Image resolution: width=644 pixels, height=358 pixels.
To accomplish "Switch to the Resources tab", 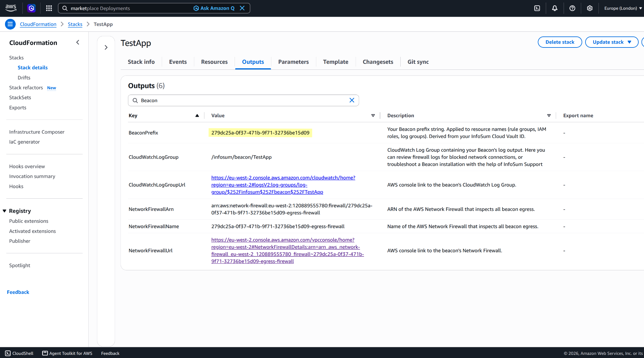I will pyautogui.click(x=214, y=62).
